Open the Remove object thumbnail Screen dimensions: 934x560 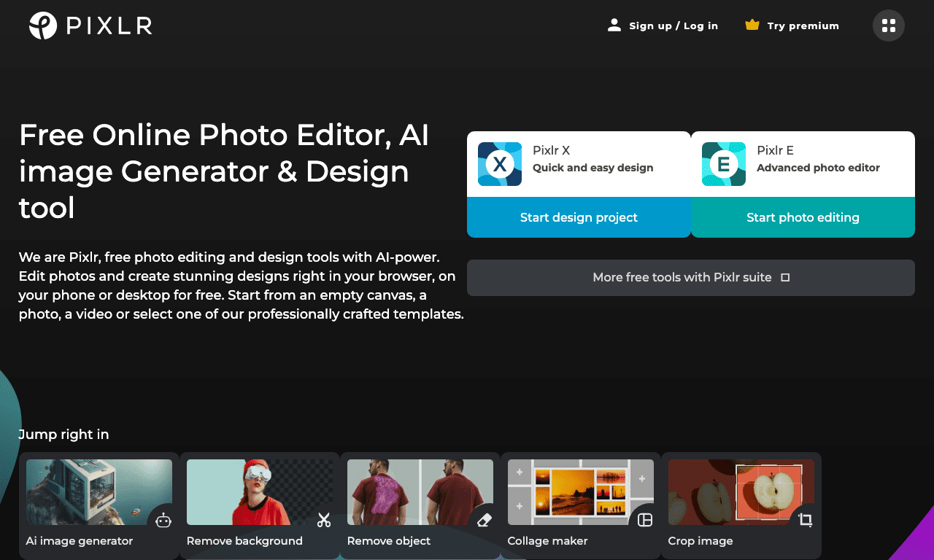pos(420,492)
